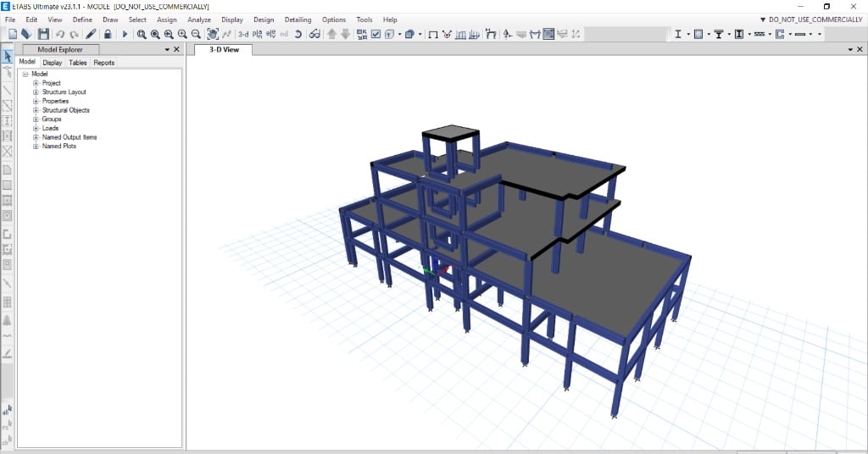Click the 3D extrude view cube icon
The height and width of the screenshot is (454, 868).
(409, 34)
